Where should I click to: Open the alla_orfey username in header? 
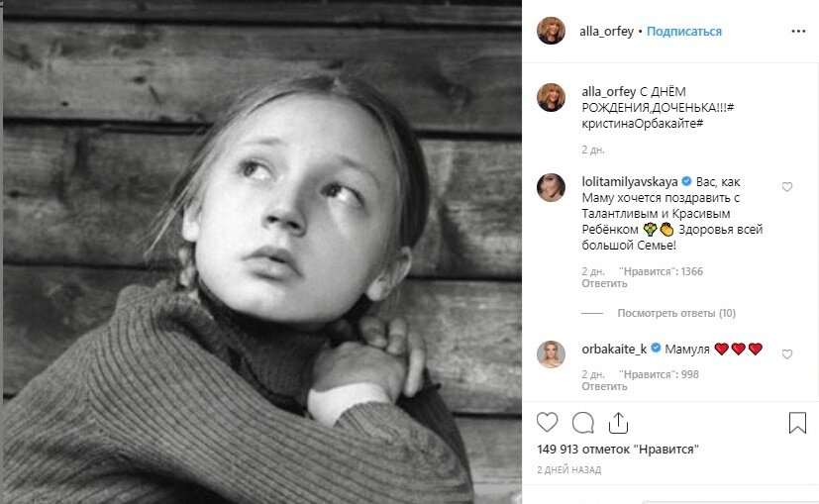tap(605, 32)
